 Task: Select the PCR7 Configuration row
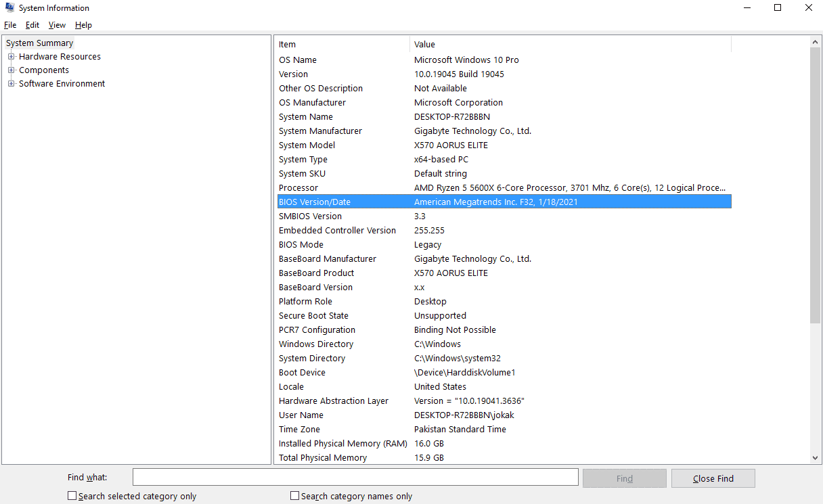tap(504, 329)
